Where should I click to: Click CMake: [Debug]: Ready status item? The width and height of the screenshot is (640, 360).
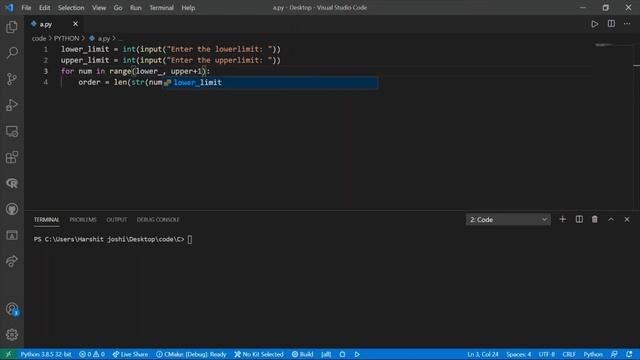pyautogui.click(x=191, y=354)
